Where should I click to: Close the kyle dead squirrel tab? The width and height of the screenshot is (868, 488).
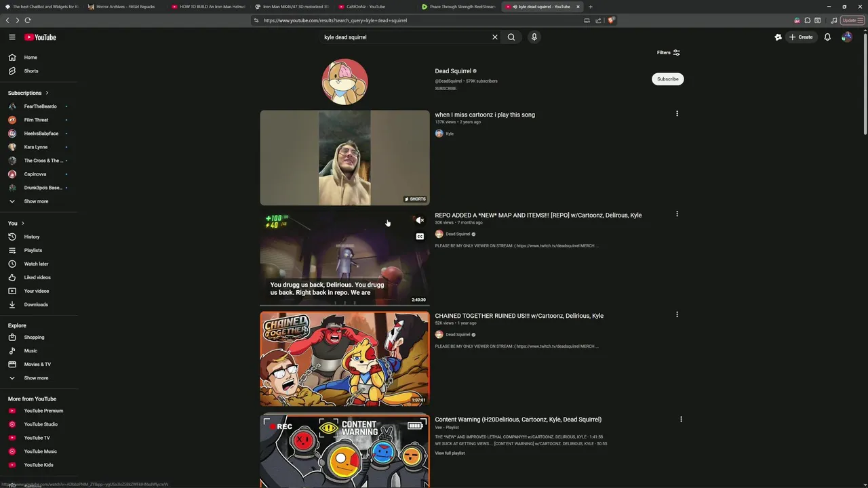coord(578,7)
